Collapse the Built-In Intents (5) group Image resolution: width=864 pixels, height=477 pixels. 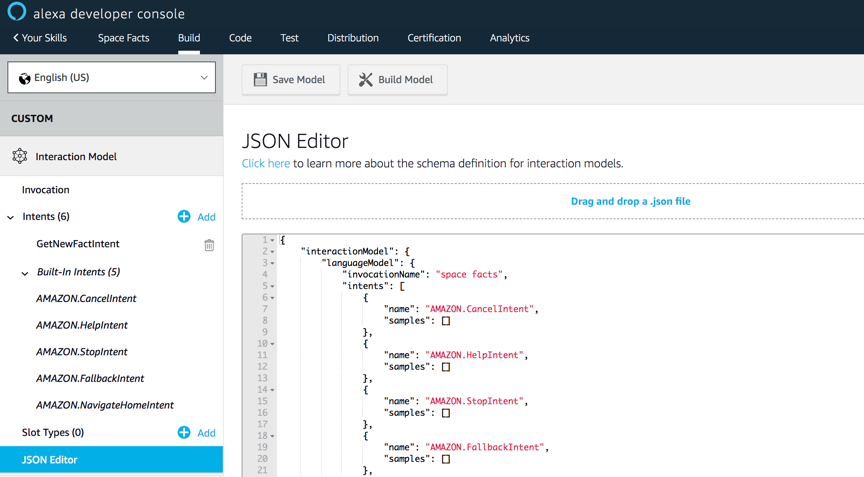(25, 273)
